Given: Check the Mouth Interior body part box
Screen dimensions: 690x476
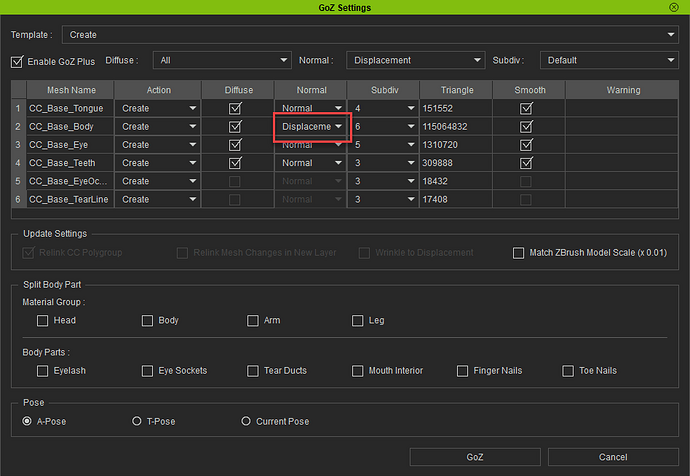Looking at the screenshot, I should [357, 371].
